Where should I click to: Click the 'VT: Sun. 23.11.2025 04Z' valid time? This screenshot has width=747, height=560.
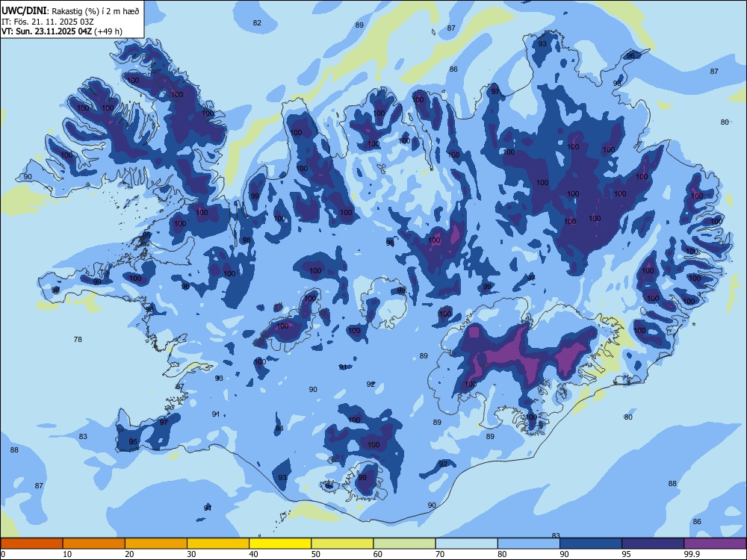click(47, 31)
